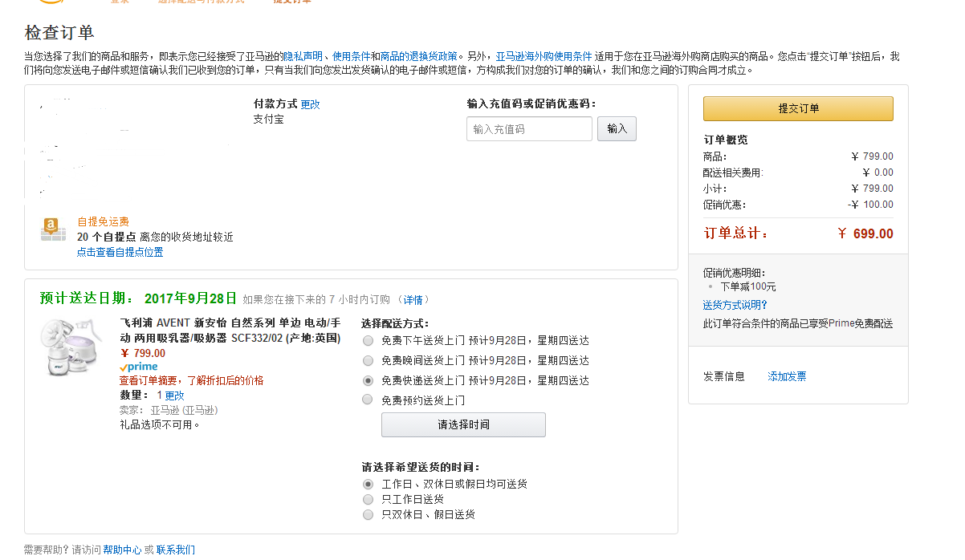The image size is (965, 560).
Task: Click the Prime badge under the product price
Action: [138, 366]
